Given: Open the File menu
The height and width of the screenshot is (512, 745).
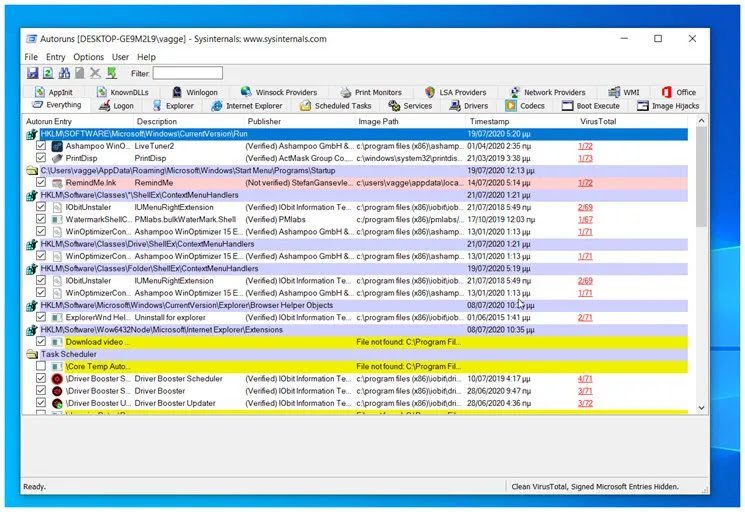Looking at the screenshot, I should click(x=31, y=57).
